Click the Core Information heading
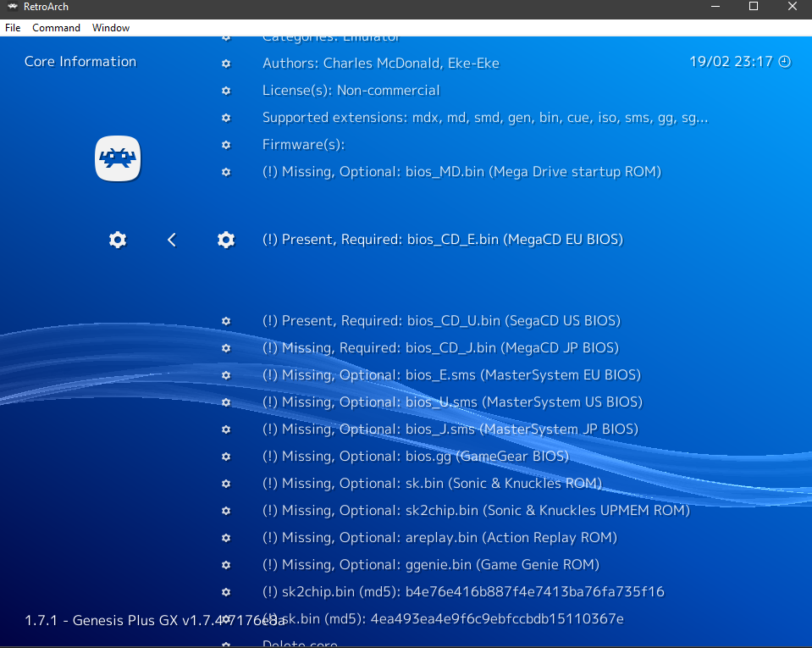 click(x=80, y=62)
